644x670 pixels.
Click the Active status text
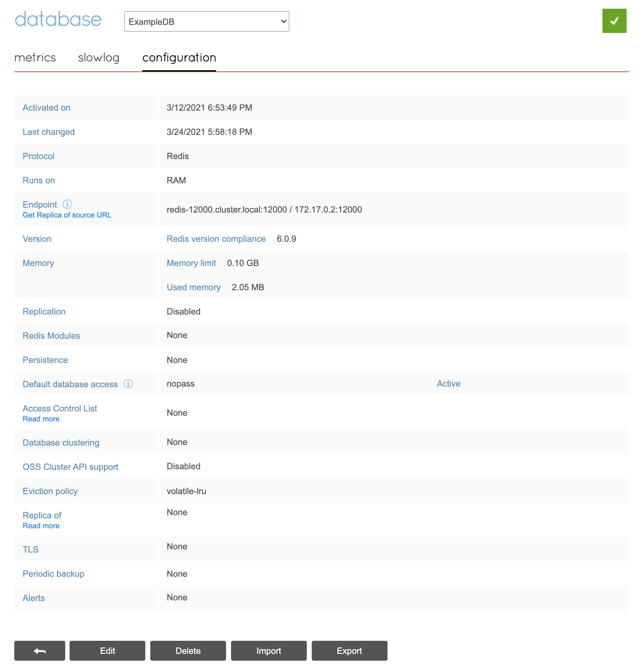pyautogui.click(x=448, y=383)
